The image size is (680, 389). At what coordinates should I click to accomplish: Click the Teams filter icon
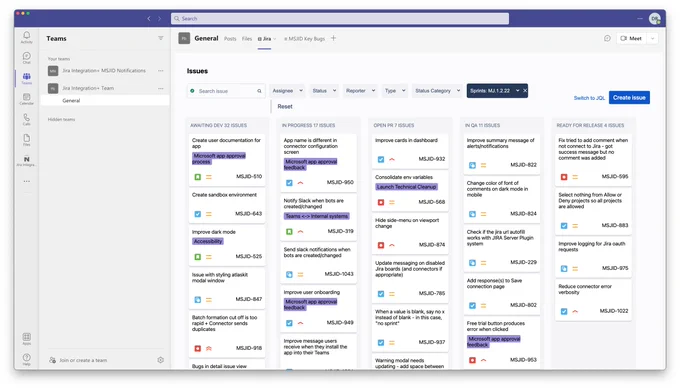point(160,38)
